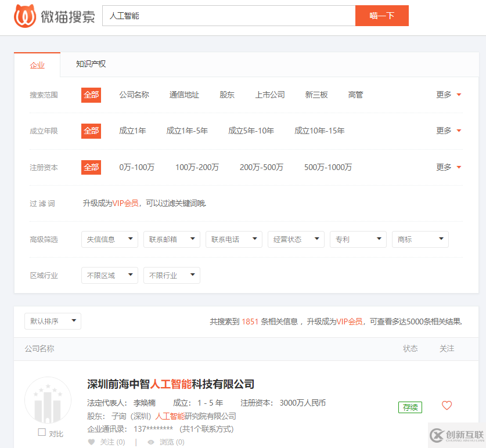Click the small heart 关注 (0) icon

[91, 442]
